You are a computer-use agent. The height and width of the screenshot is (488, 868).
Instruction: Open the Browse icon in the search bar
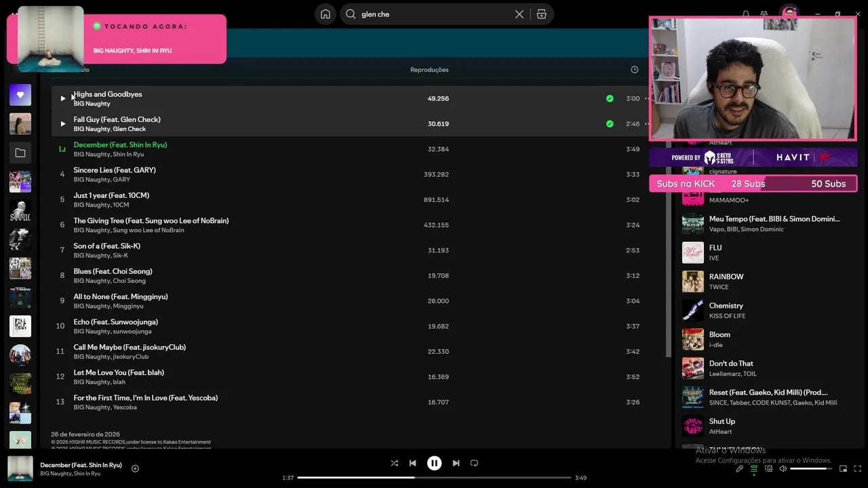(541, 14)
